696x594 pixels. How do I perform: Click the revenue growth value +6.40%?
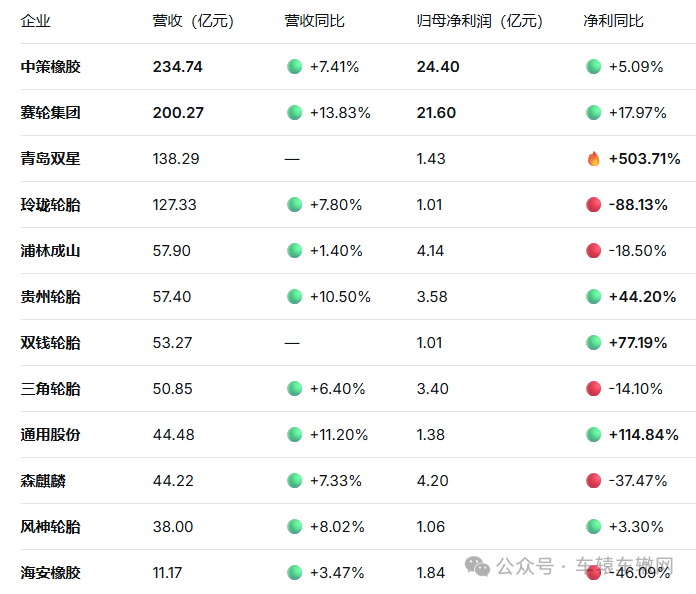337,389
